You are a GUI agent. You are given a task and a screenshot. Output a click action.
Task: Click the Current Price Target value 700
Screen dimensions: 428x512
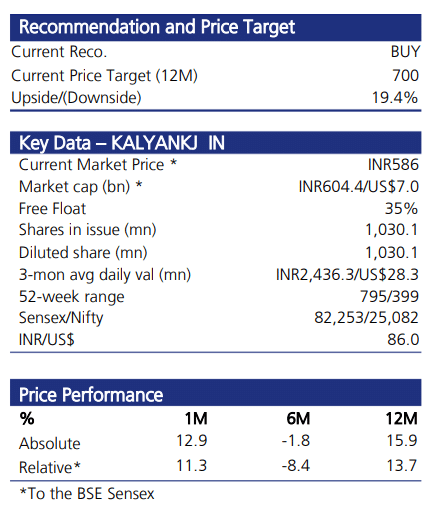tap(405, 75)
